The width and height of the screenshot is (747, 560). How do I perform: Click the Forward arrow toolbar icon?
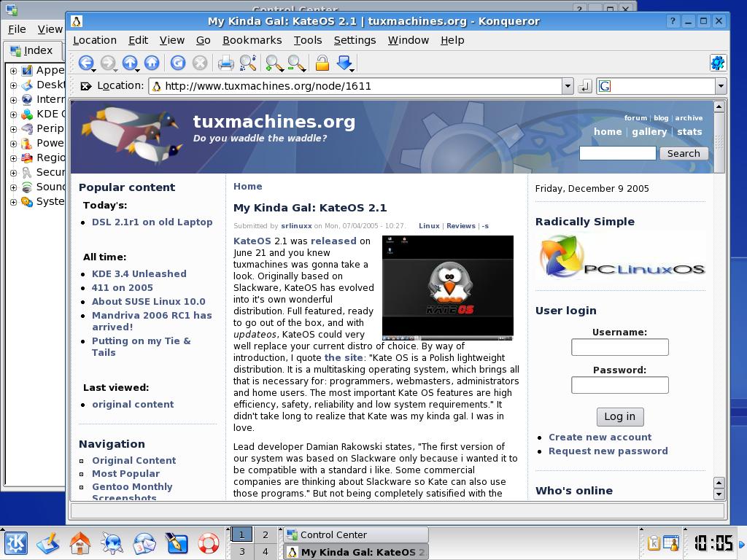coord(108,63)
